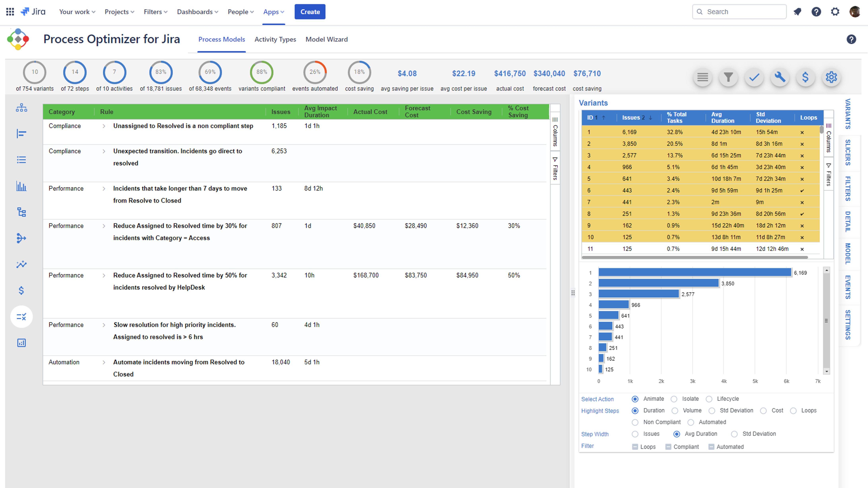The height and width of the screenshot is (488, 868).
Task: Open the user profile avatar
Action: pyautogui.click(x=855, y=12)
